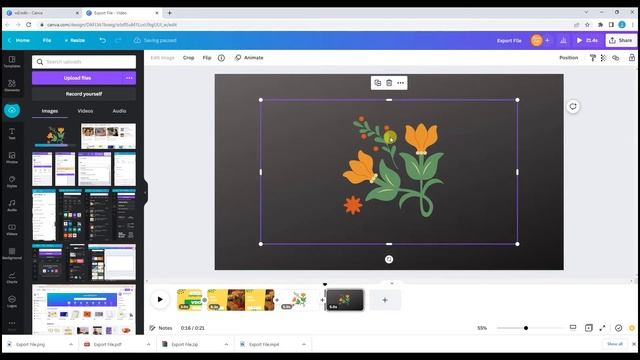Open the Resize menu
The image size is (640, 360).
click(74, 40)
